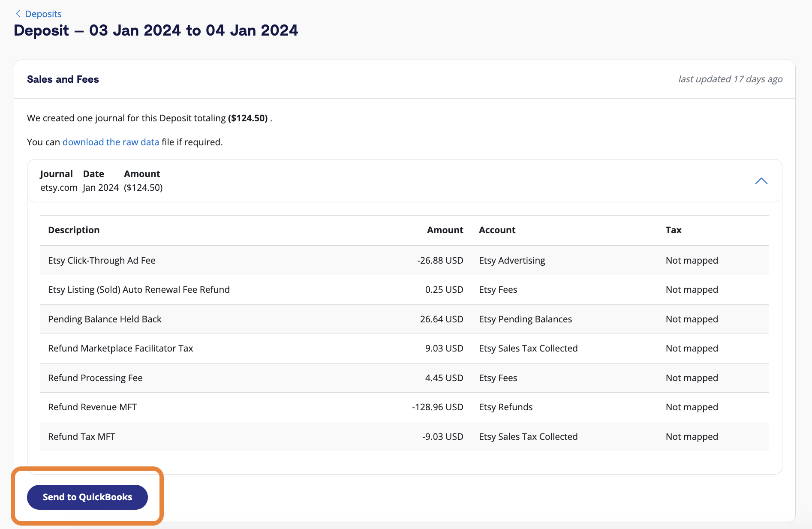Click Etsy Refunds account cell
The width and height of the screenshot is (812, 529).
(505, 407)
